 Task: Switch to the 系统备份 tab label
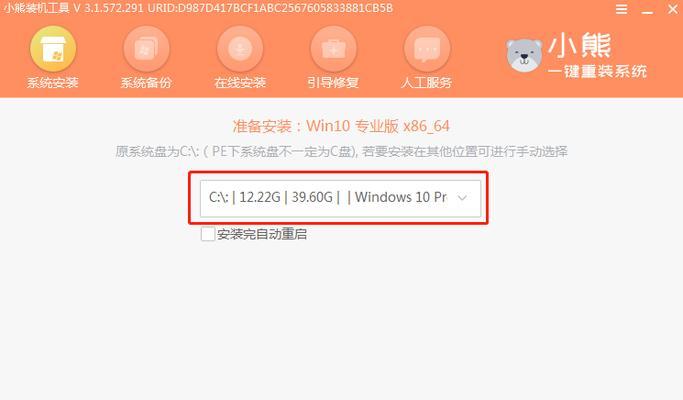point(146,82)
